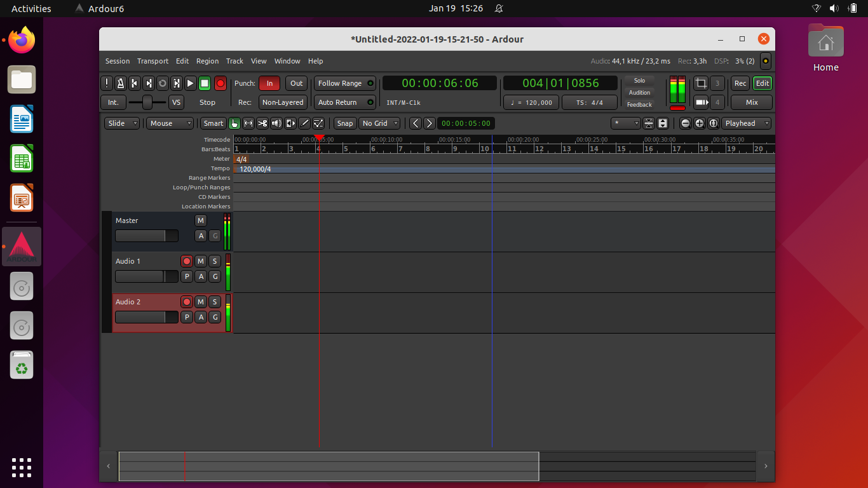Solo the Audio 2 track
The image size is (868, 488).
tap(215, 302)
